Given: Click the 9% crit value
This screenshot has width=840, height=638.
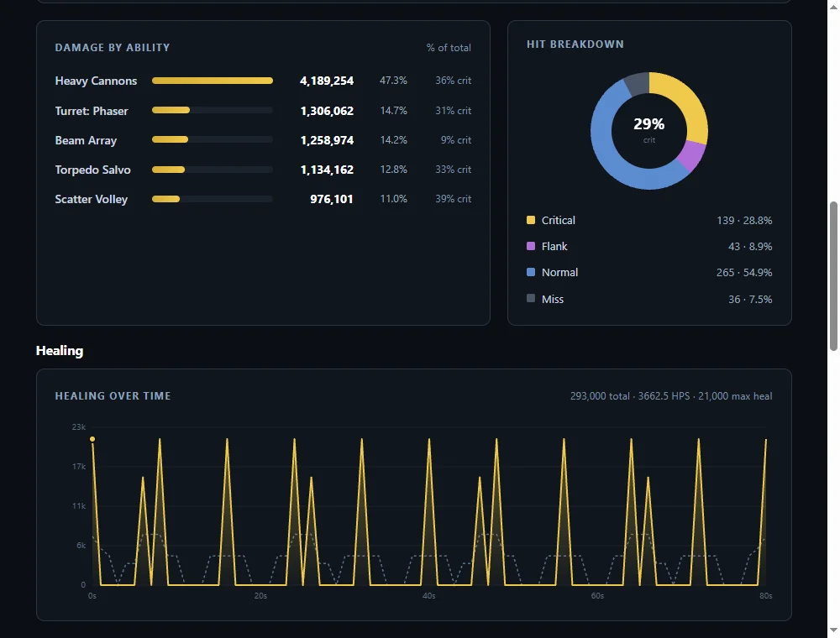Looking at the screenshot, I should 456,139.
